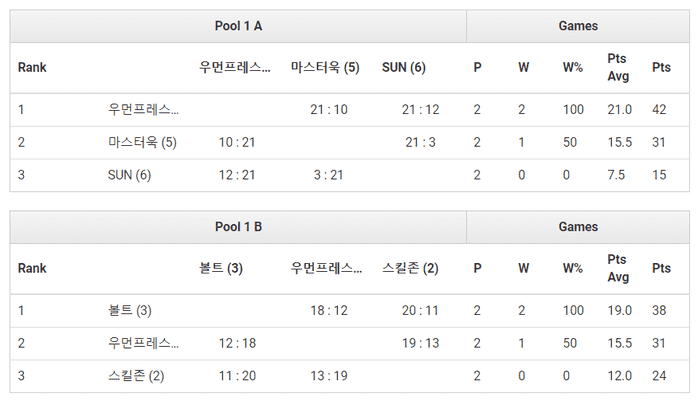Click the 볼트 (3) column header
This screenshot has height=405, width=698.
(221, 268)
